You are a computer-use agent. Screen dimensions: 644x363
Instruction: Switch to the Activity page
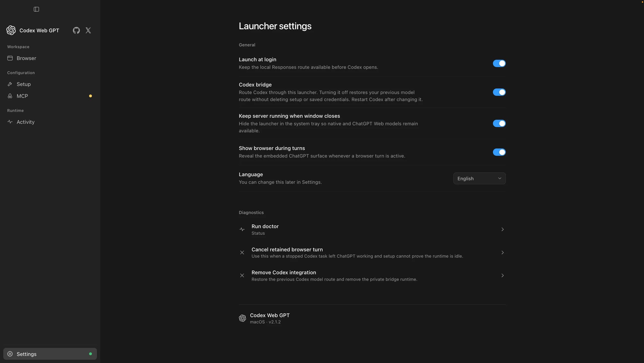(50, 122)
